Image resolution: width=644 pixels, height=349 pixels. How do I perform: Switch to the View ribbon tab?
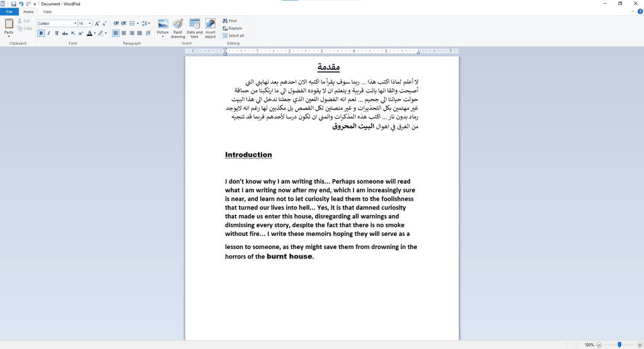pyautogui.click(x=47, y=12)
